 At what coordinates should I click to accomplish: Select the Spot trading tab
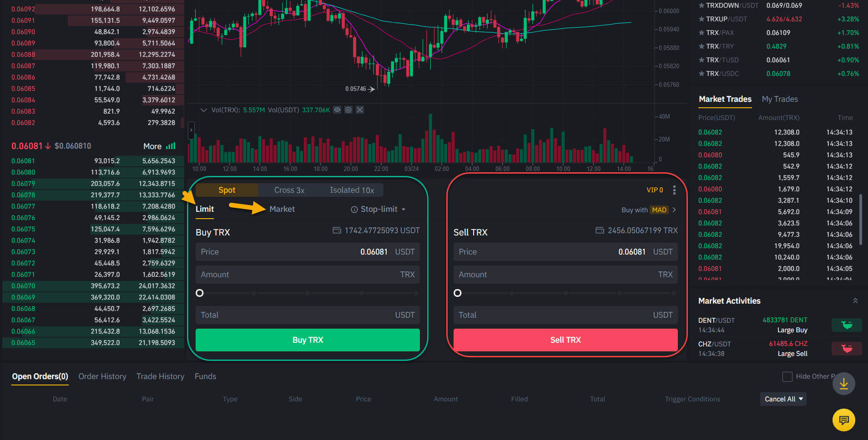tap(227, 190)
